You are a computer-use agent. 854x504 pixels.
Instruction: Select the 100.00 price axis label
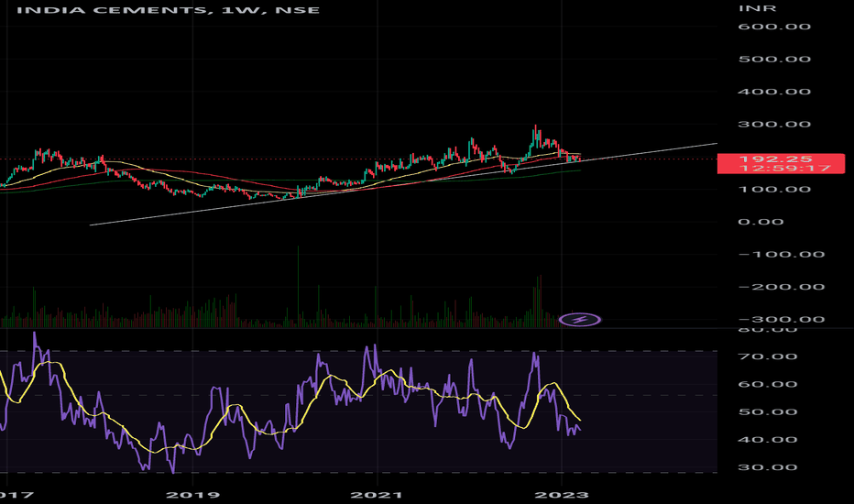[774, 190]
